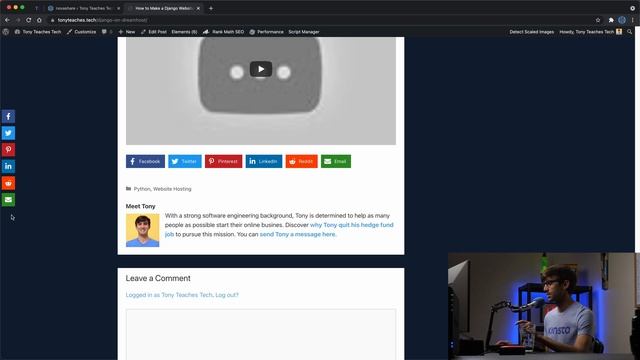Image resolution: width=640 pixels, height=360 pixels.
Task: Close the 'How to Make a Django Website' tab
Action: point(198,8)
